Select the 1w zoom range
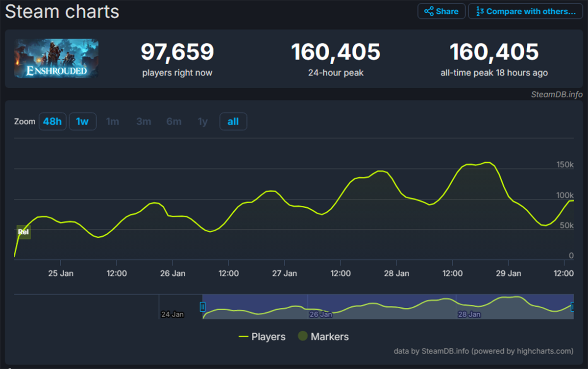Screen dimensions: 588x369 tap(82, 122)
